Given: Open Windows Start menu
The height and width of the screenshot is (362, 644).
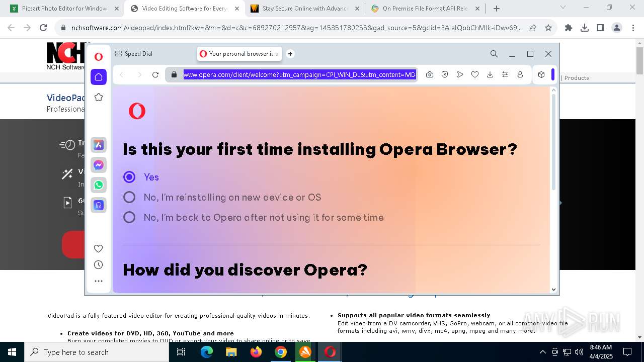Looking at the screenshot, I should [x=12, y=352].
